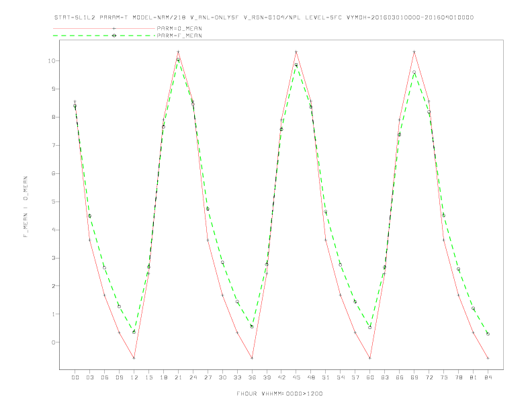
Task: Click y-axis tick label 10
Action: 52,60
